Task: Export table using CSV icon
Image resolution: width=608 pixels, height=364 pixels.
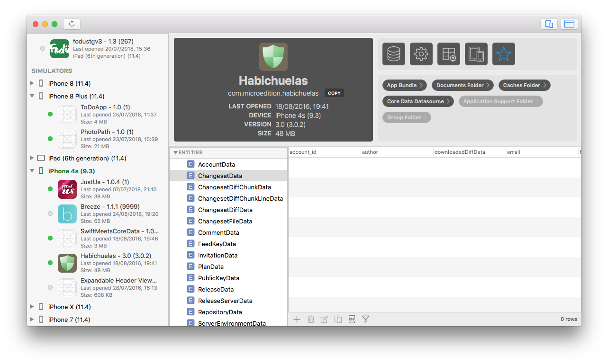Action: coord(352,320)
